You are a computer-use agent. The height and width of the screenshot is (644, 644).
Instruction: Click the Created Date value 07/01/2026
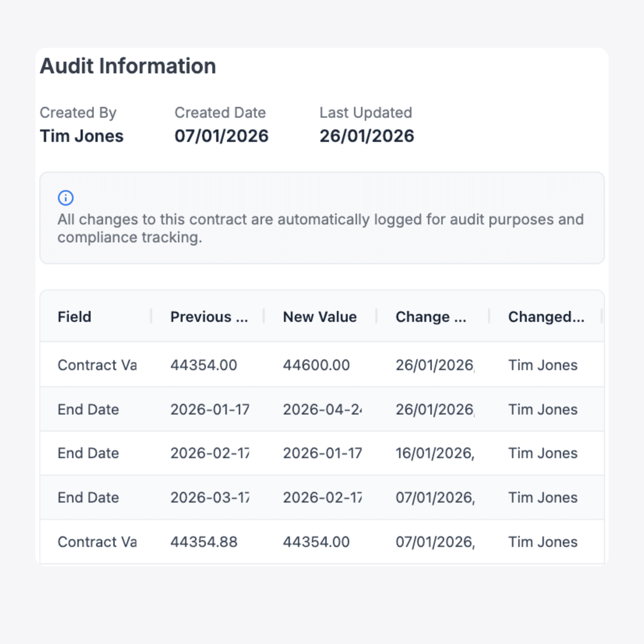click(221, 136)
